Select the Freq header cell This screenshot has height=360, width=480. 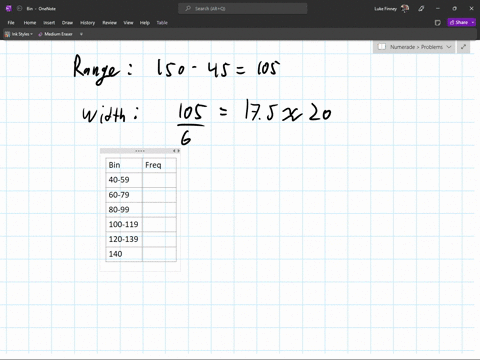(159, 165)
